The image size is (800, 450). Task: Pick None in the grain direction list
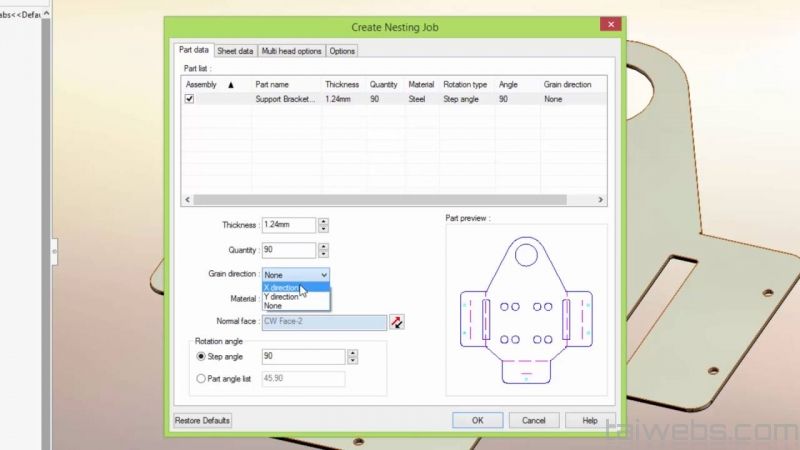click(x=273, y=306)
